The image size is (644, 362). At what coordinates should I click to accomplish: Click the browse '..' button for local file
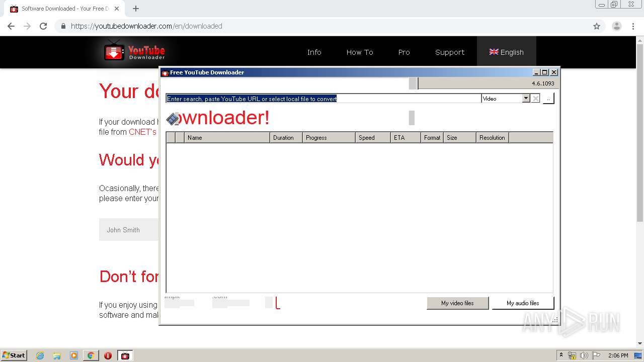point(548,99)
